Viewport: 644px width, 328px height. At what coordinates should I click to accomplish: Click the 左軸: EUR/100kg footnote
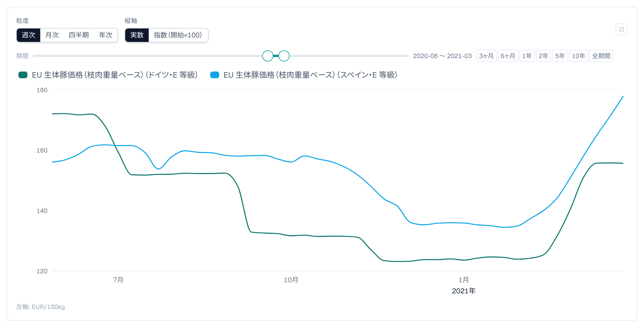coord(41,307)
